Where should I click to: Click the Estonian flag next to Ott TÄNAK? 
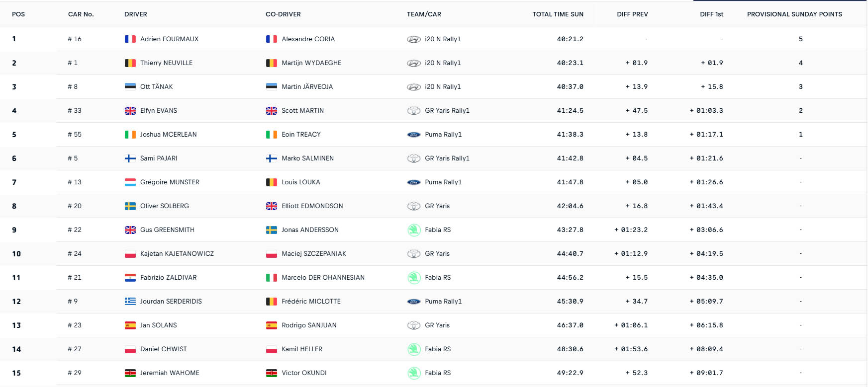(x=130, y=87)
